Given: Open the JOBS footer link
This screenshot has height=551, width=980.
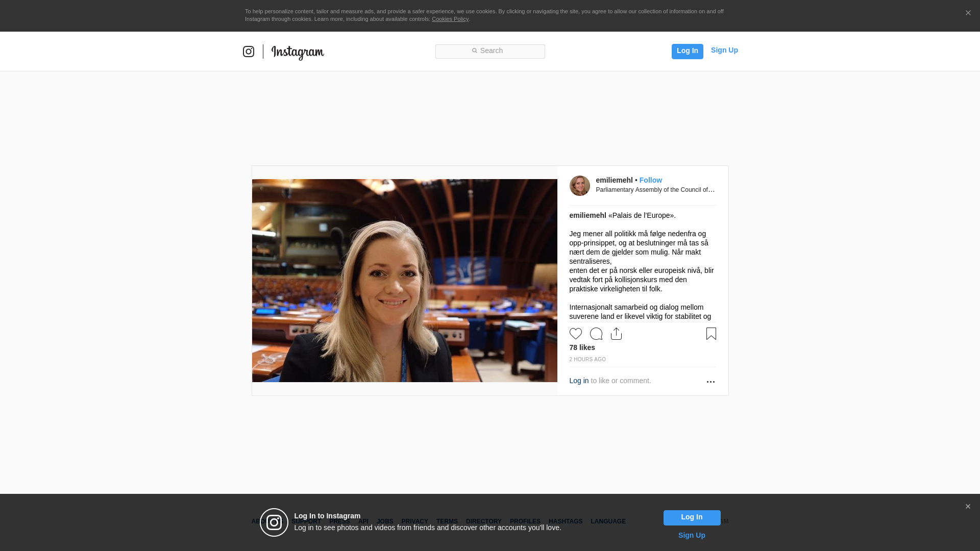Looking at the screenshot, I should click(385, 521).
